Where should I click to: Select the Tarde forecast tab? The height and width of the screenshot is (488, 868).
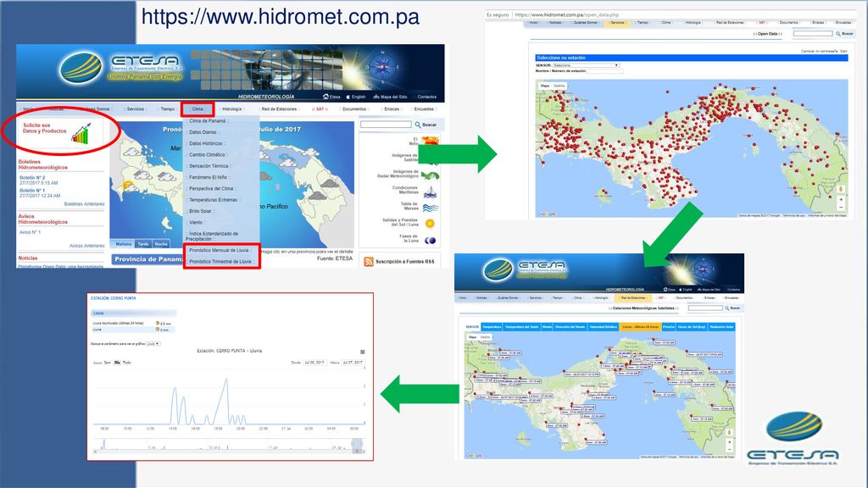pos(143,244)
